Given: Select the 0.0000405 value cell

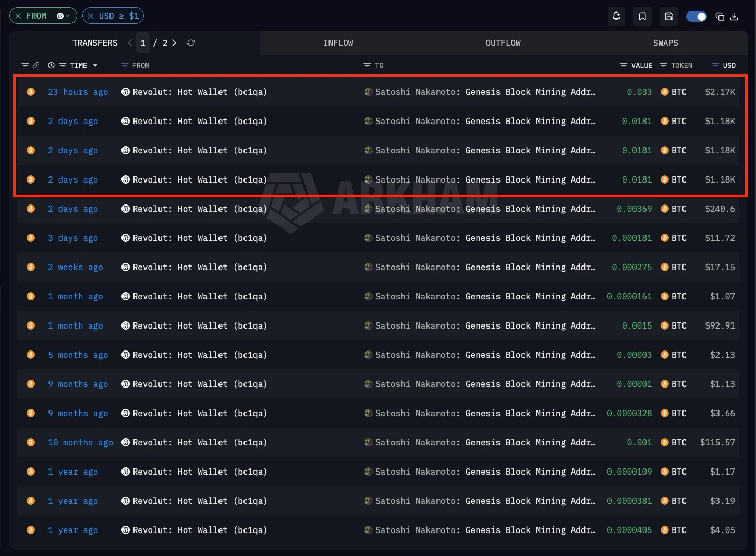Looking at the screenshot, I should (629, 530).
